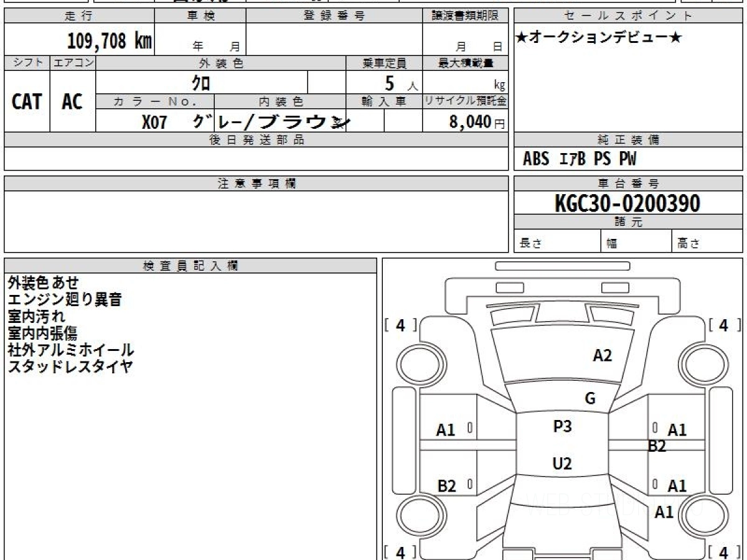This screenshot has height=560, width=747.
Task: Click the 月 日 field under 譲渡書類期限
Action: [466, 39]
